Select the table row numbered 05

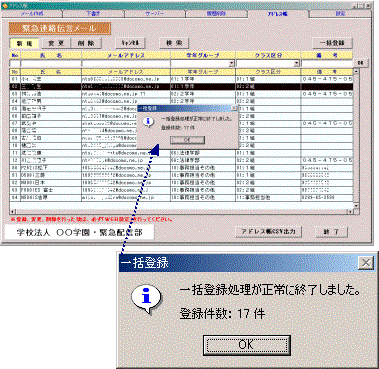coord(181,109)
